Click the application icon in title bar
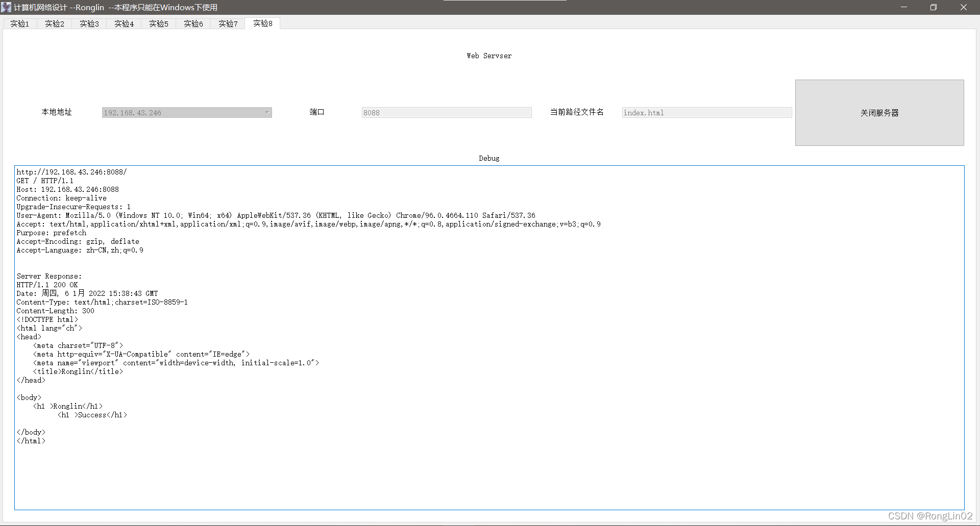The width and height of the screenshot is (980, 526). [6, 7]
